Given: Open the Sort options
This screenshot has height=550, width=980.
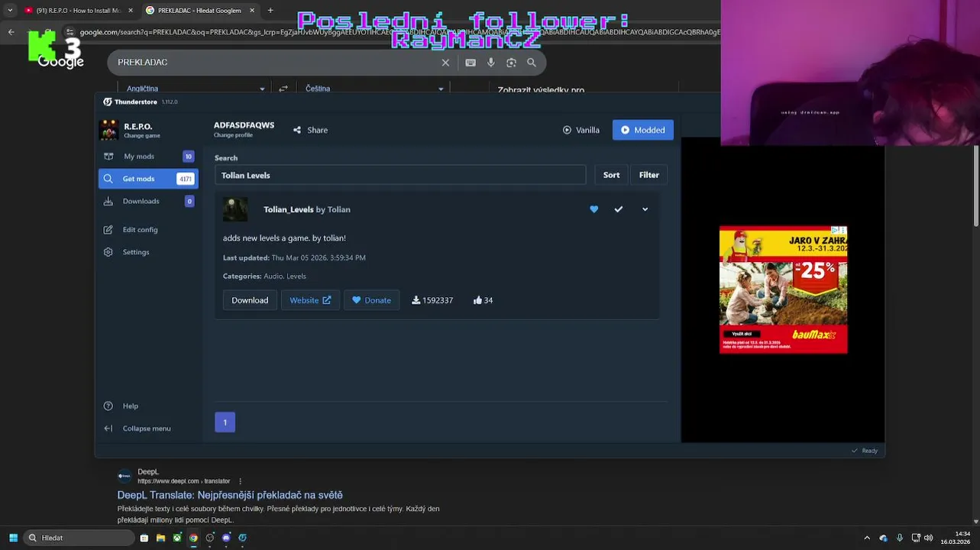Looking at the screenshot, I should tap(611, 175).
